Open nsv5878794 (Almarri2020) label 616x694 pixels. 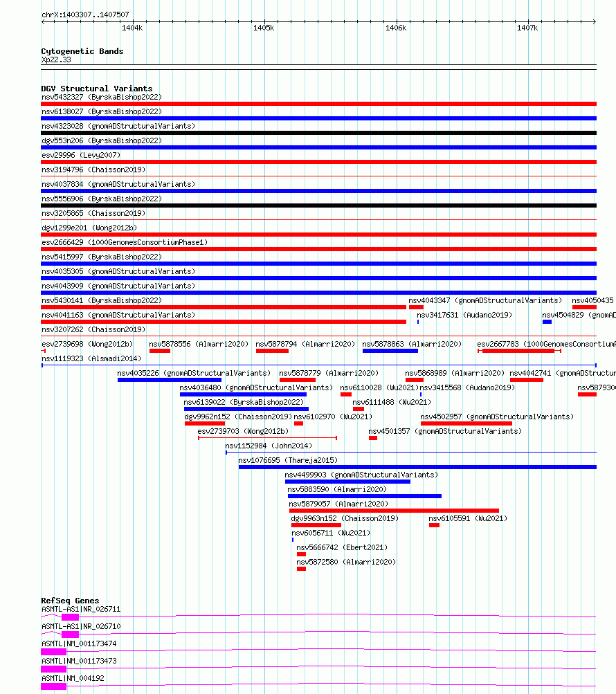pyautogui.click(x=305, y=344)
